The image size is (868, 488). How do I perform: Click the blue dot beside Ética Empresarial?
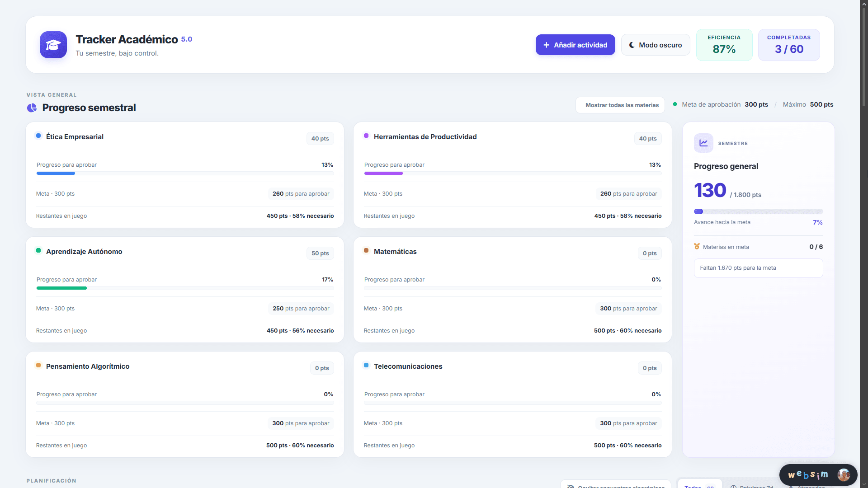(38, 136)
